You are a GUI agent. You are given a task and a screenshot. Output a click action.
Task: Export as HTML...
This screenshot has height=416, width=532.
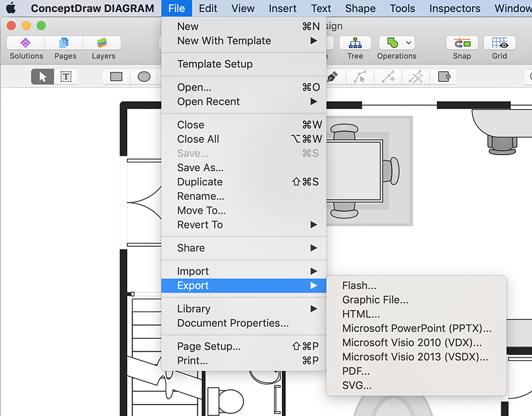coord(416,314)
